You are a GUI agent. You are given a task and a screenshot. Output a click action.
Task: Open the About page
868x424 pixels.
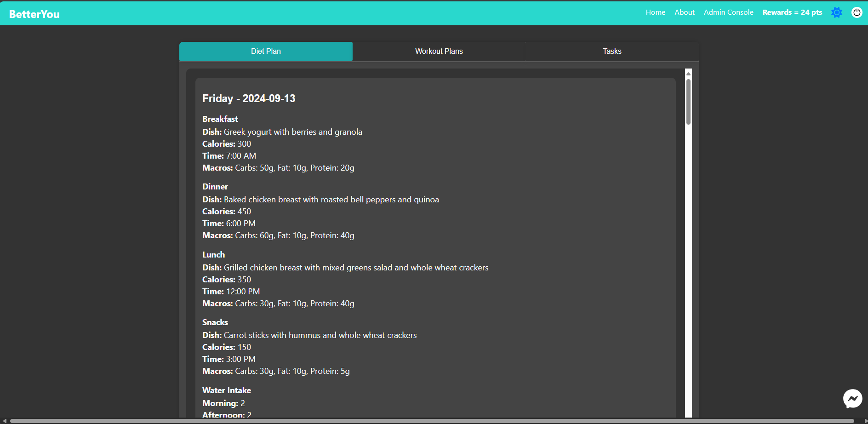pos(685,12)
